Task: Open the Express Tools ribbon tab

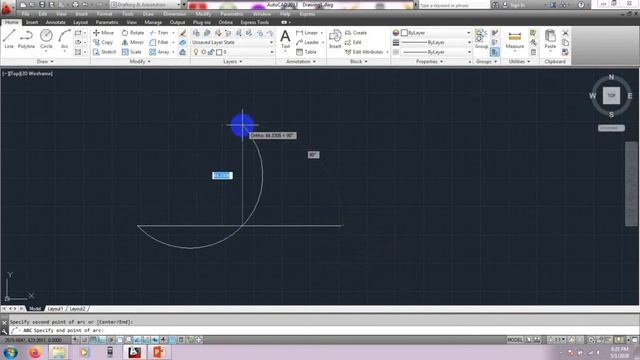Action: tap(254, 22)
